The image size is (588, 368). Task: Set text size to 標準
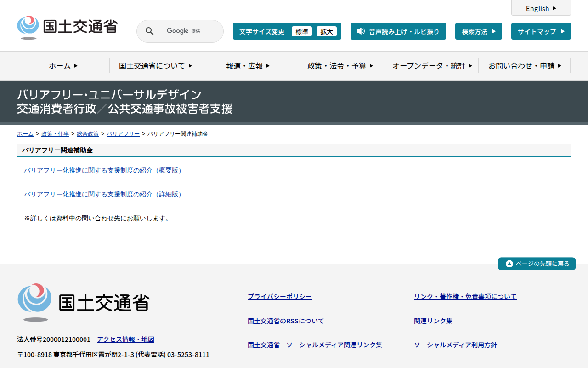[x=301, y=31]
